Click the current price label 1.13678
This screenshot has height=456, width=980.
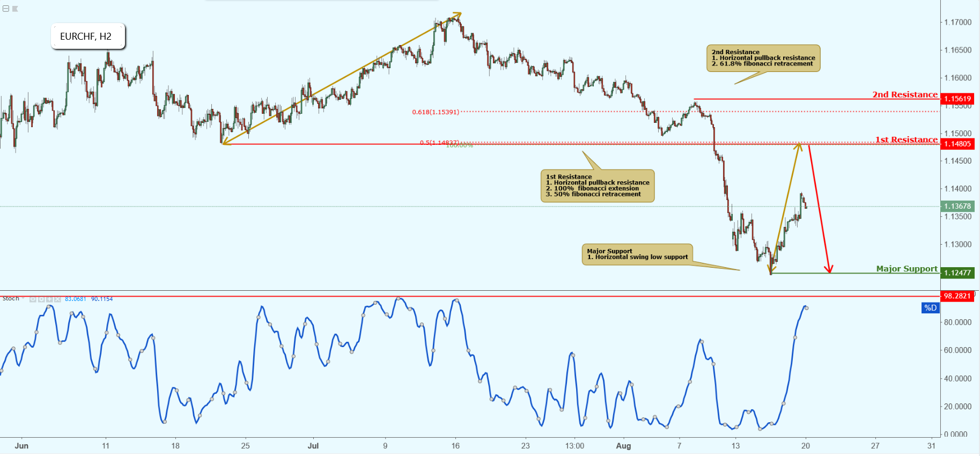[x=957, y=206]
